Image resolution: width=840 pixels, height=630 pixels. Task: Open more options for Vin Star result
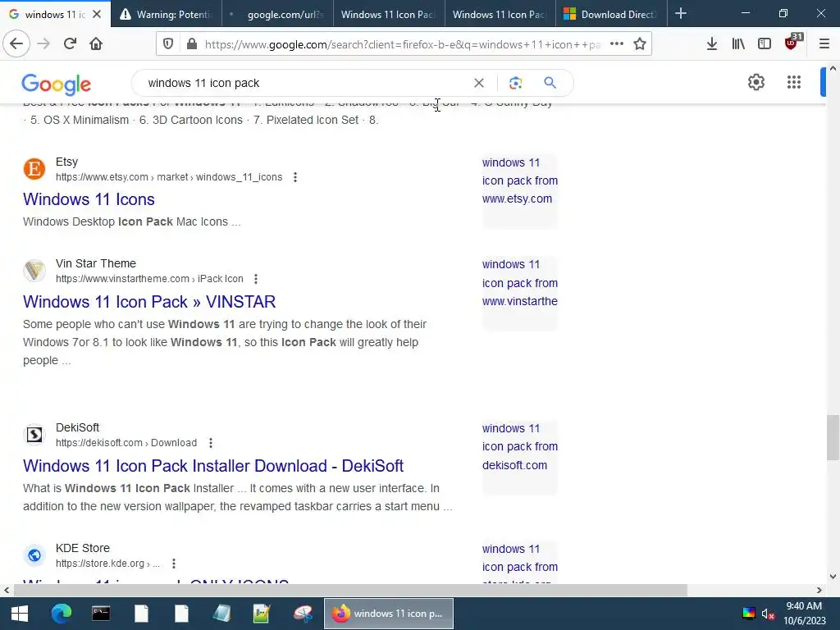(x=256, y=279)
